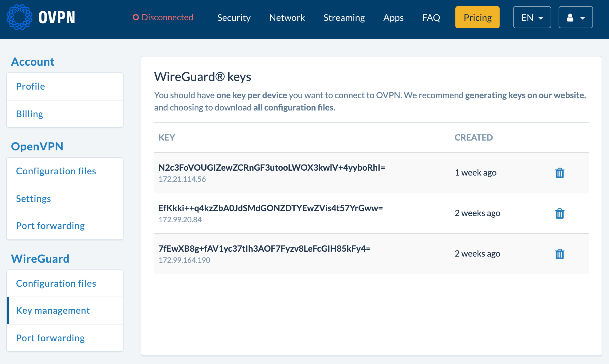The width and height of the screenshot is (609, 364).
Task: Remove the 7fEwXB8g key via trash icon
Action: pos(560,254)
